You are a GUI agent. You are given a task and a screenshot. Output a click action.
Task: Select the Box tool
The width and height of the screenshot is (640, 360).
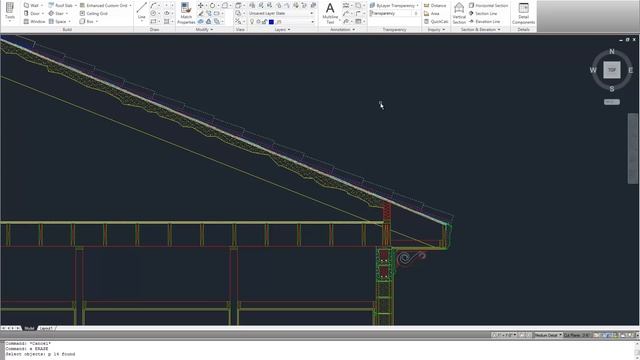87,21
